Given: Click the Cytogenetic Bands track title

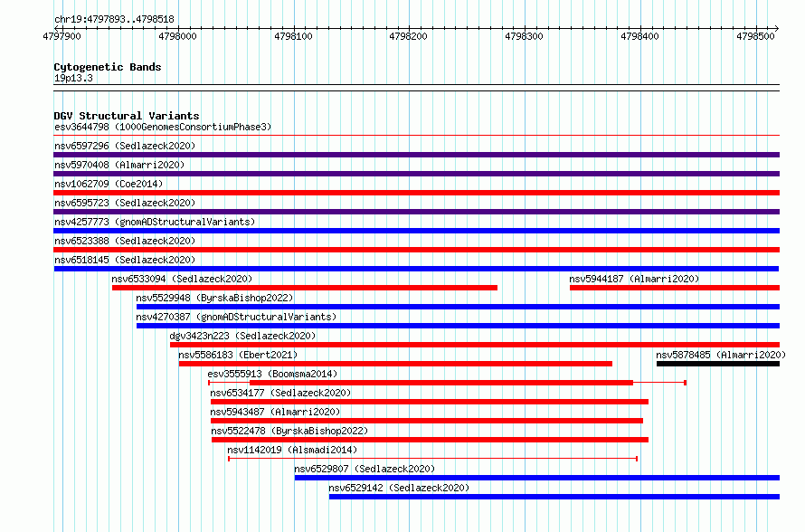Looking at the screenshot, I should [x=108, y=67].
